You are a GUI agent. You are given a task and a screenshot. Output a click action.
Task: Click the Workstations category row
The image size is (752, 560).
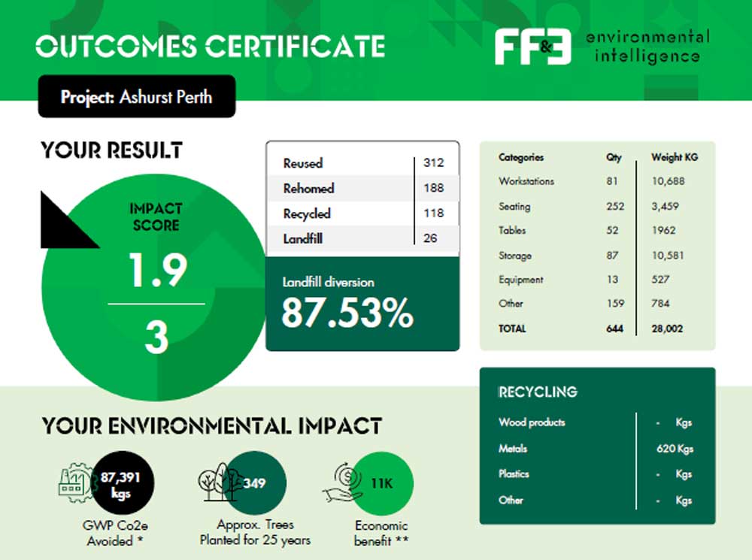[x=596, y=181]
